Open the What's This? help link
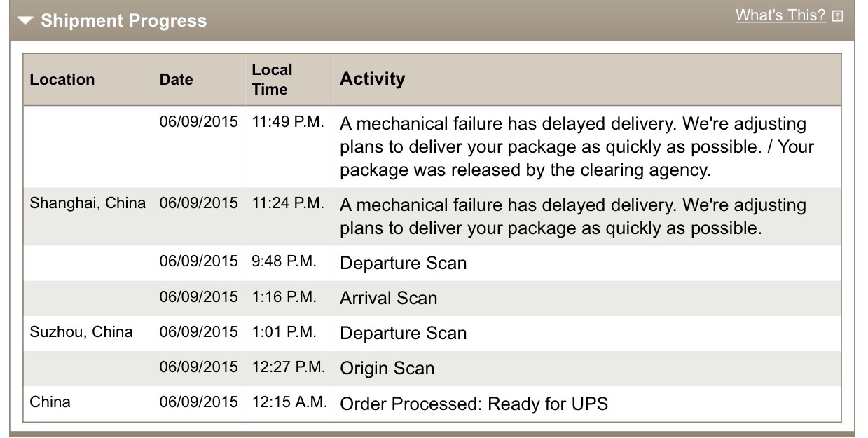This screenshot has width=868, height=438. pos(780,15)
